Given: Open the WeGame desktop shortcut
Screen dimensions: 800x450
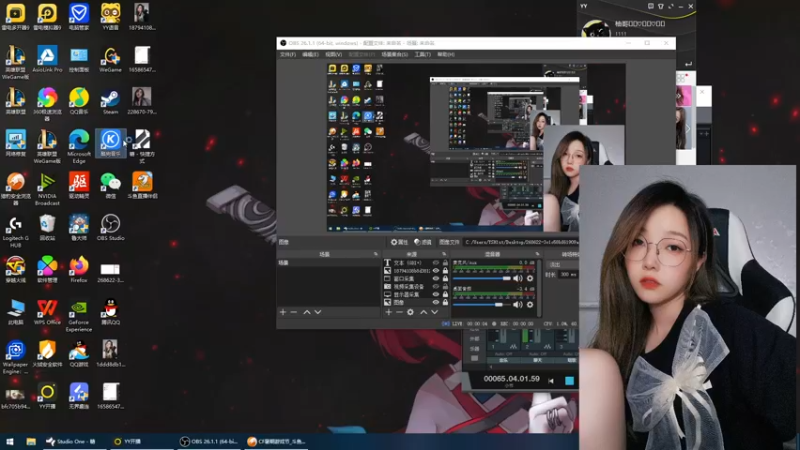Looking at the screenshot, I should click(110, 59).
